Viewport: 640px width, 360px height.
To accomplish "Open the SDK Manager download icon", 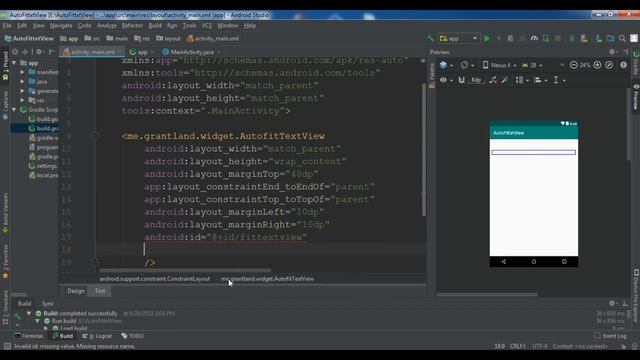I will [x=598, y=38].
